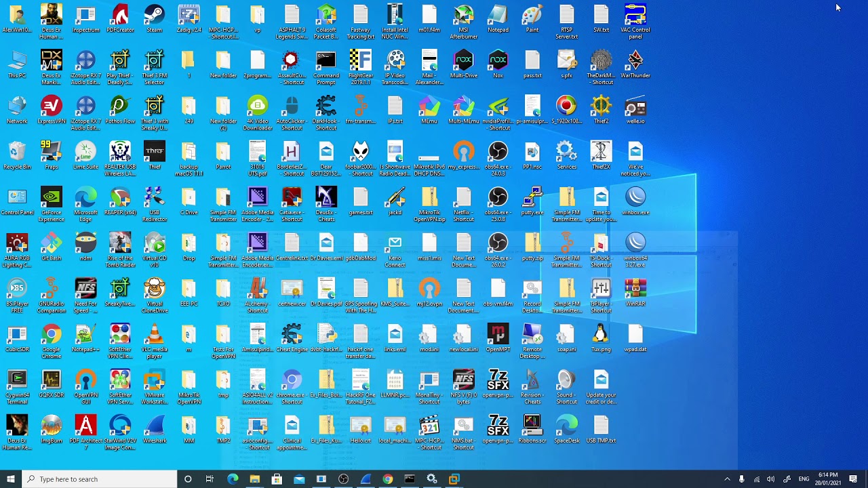Image resolution: width=868 pixels, height=488 pixels.
Task: Click the Fraps desktop shortcut
Action: point(52,156)
